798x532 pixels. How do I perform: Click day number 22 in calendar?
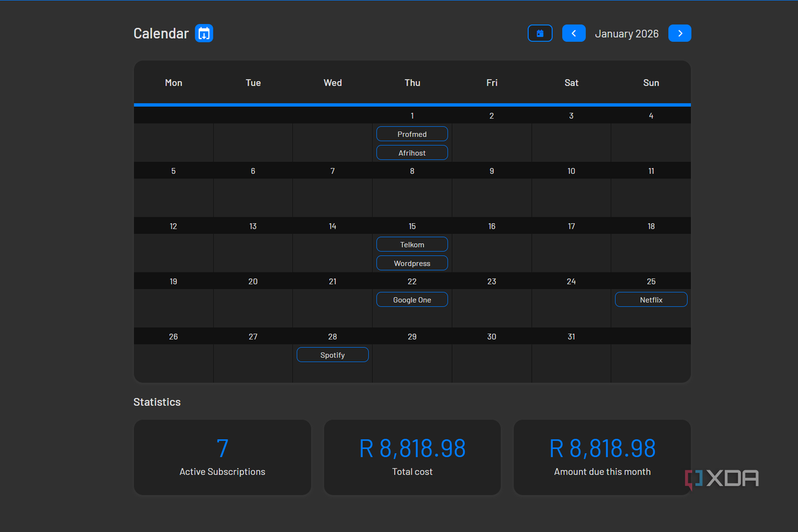(412, 281)
